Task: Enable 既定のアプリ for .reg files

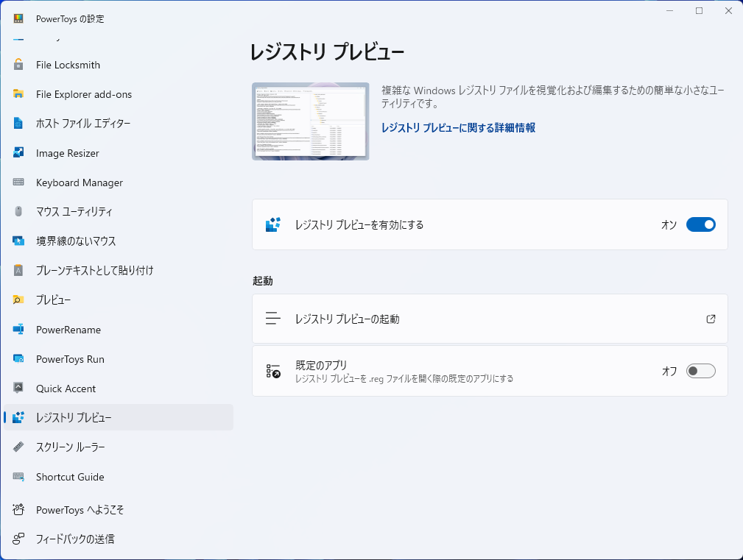Action: (x=700, y=371)
